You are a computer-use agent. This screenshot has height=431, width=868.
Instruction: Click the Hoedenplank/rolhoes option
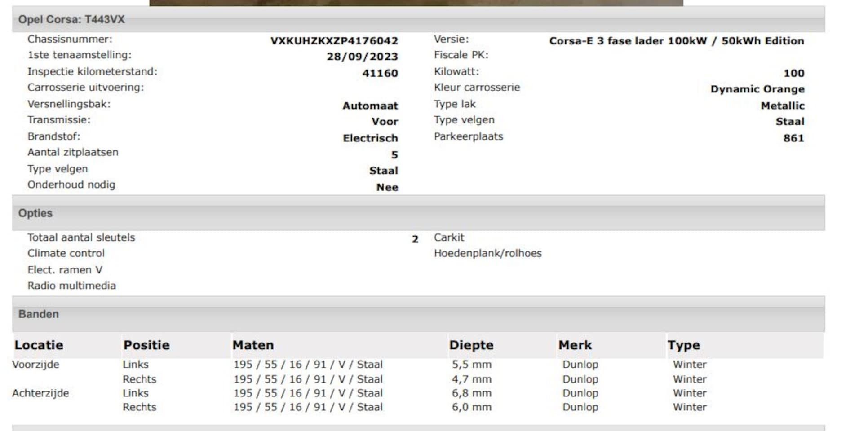tap(487, 253)
